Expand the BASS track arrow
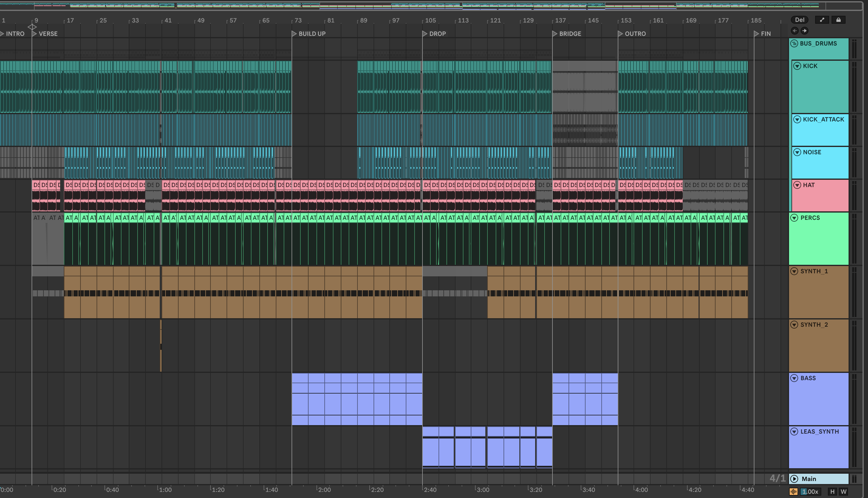This screenshot has height=498, width=868. coord(794,378)
